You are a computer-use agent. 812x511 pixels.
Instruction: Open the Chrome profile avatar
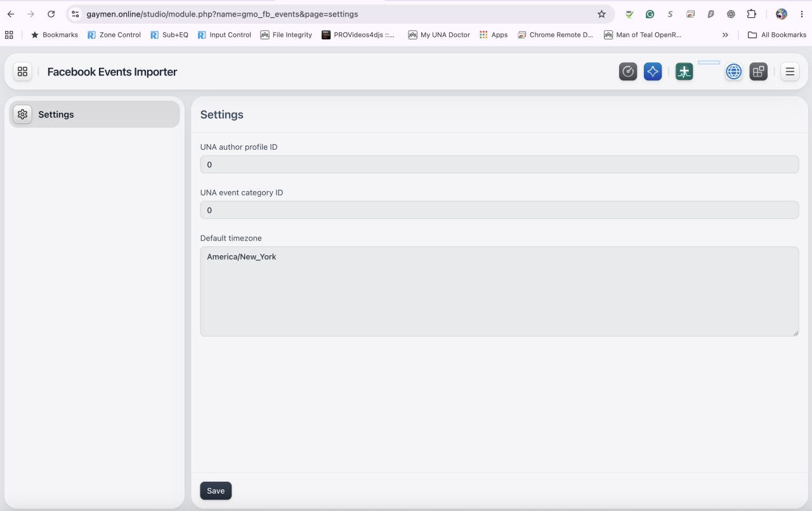[x=782, y=14]
